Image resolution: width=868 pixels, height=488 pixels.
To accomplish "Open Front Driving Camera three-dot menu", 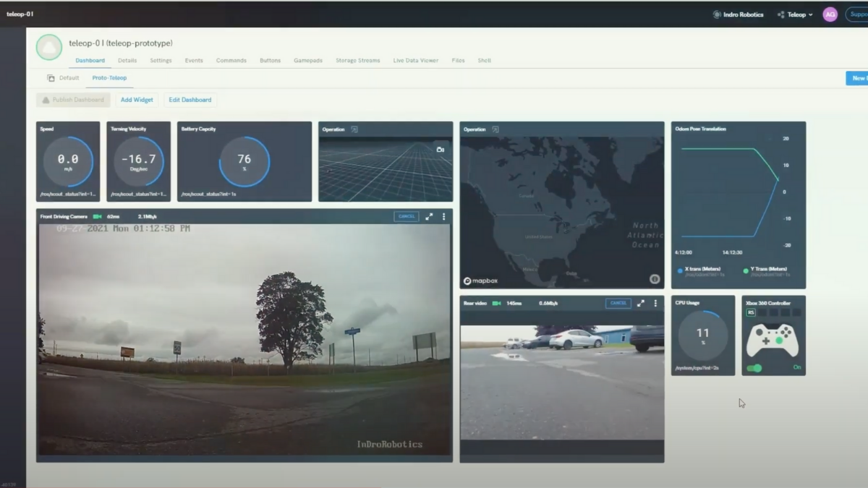I will click(443, 216).
